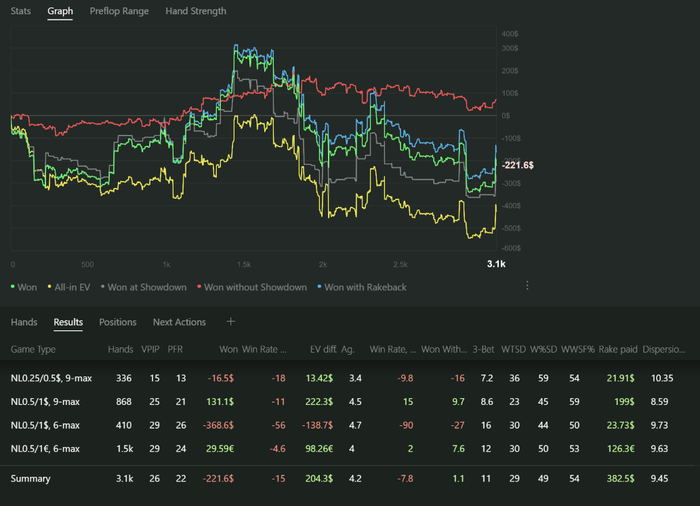Image resolution: width=700 pixels, height=506 pixels.
Task: Sort results by Rake paid column
Action: pos(624,350)
